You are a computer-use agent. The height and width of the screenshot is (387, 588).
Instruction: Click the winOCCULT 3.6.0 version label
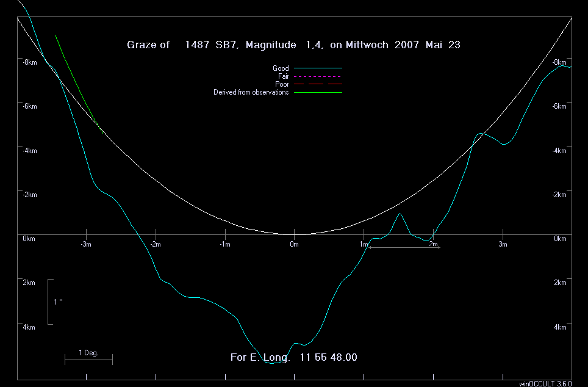pos(545,383)
